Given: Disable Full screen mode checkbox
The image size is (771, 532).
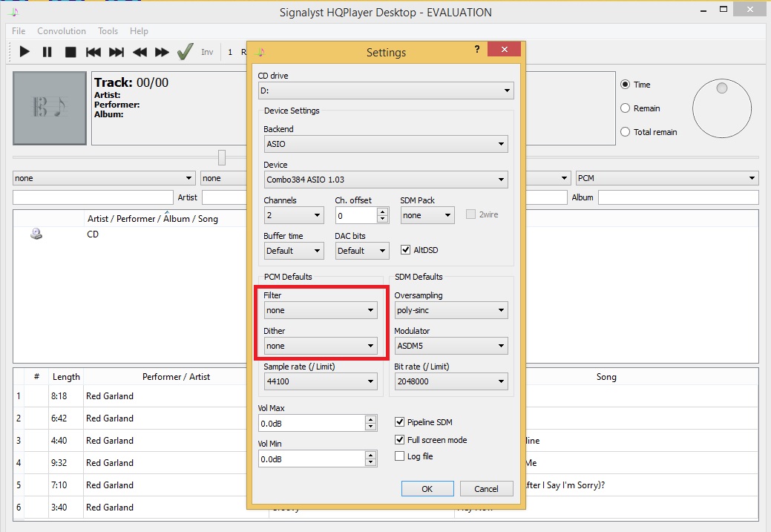Looking at the screenshot, I should coord(399,439).
